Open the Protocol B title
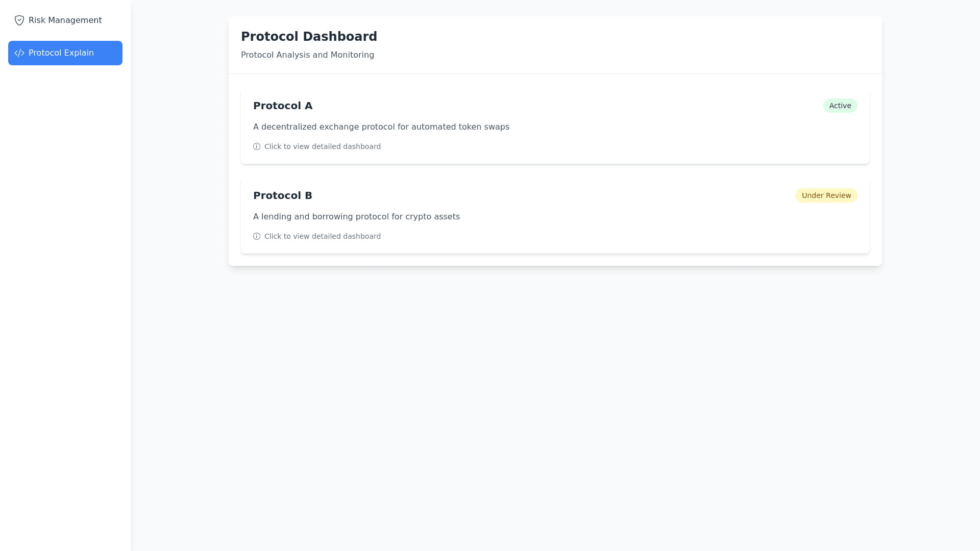This screenshot has width=980, height=551. point(282,195)
